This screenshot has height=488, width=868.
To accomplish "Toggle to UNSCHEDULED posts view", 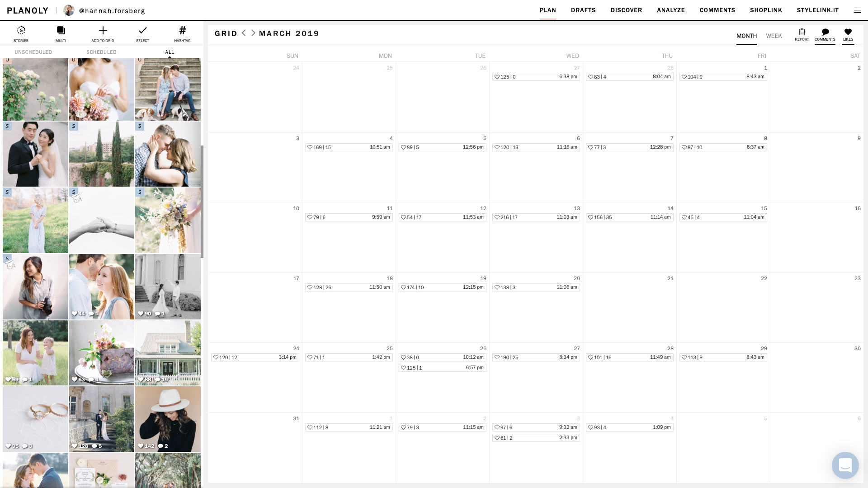I will [x=33, y=52].
